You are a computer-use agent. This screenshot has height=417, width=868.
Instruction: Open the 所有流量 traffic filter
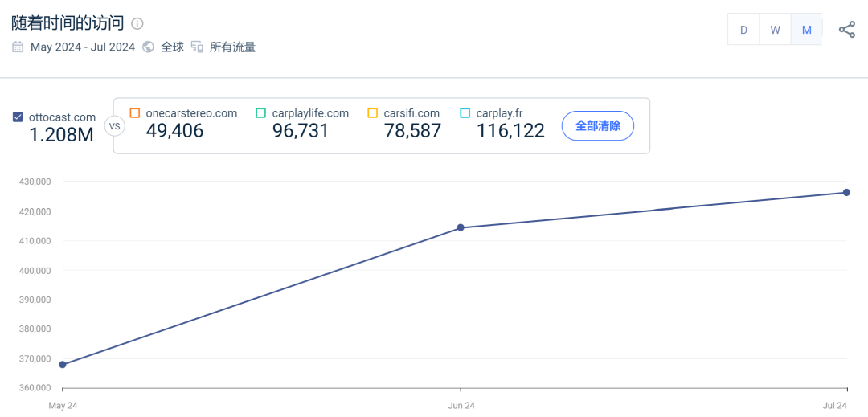click(x=232, y=47)
